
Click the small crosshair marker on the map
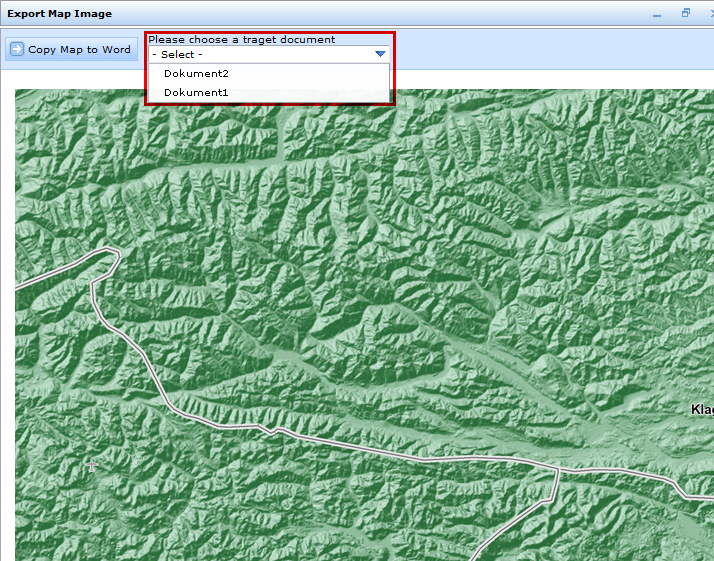click(x=92, y=465)
